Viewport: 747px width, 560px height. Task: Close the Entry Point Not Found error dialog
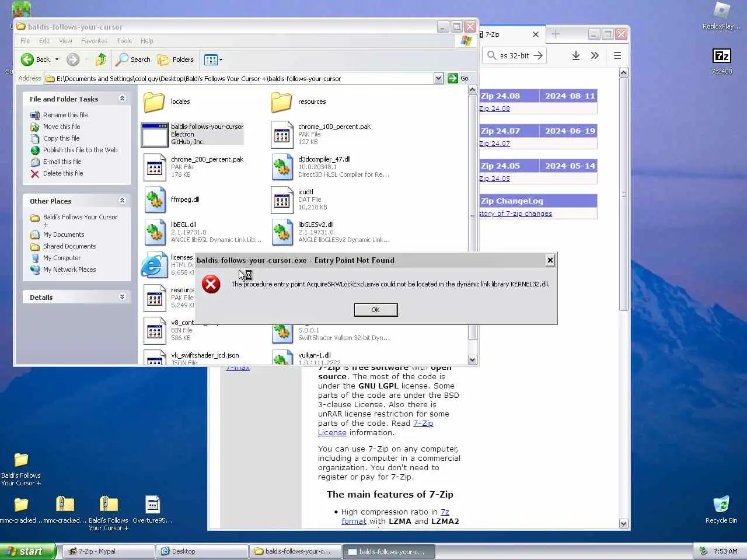(550, 260)
